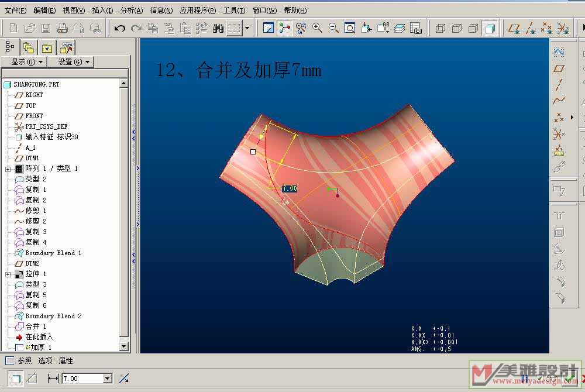Click the Find binoculars icon
The image size is (585, 392).
[218, 28]
